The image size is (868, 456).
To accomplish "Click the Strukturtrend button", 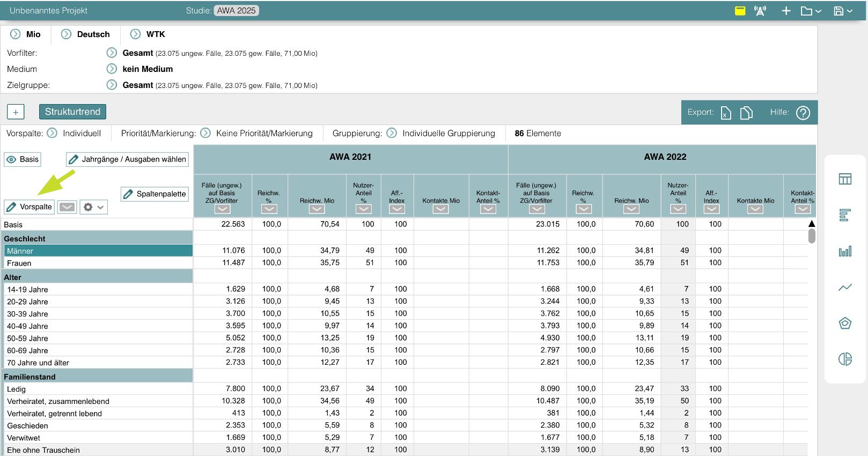I will coord(72,112).
